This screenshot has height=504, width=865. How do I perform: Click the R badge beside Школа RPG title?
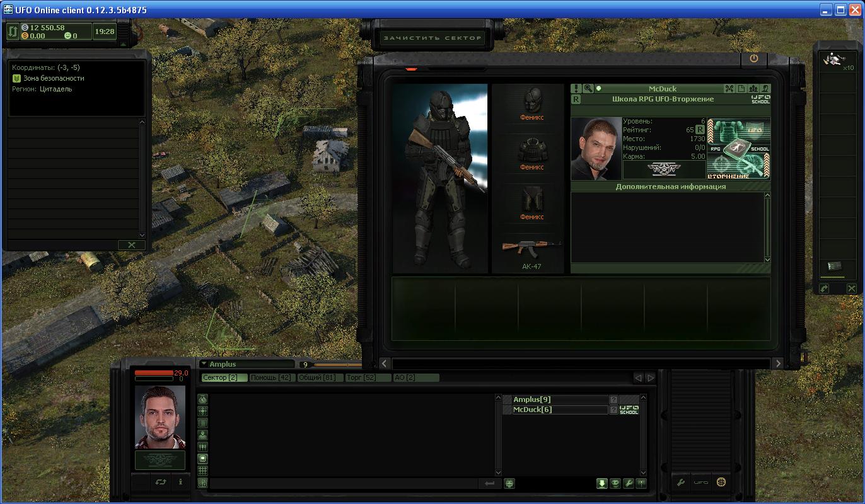576,100
